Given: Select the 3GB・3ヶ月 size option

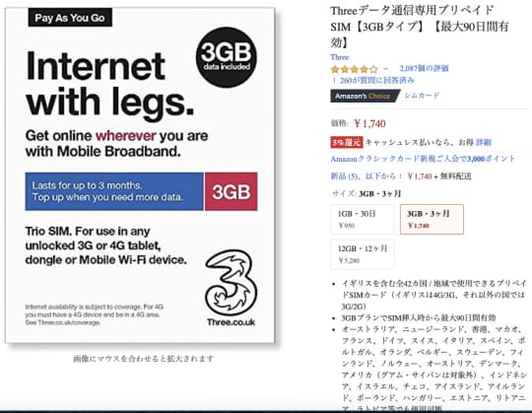Looking at the screenshot, I should tap(432, 219).
